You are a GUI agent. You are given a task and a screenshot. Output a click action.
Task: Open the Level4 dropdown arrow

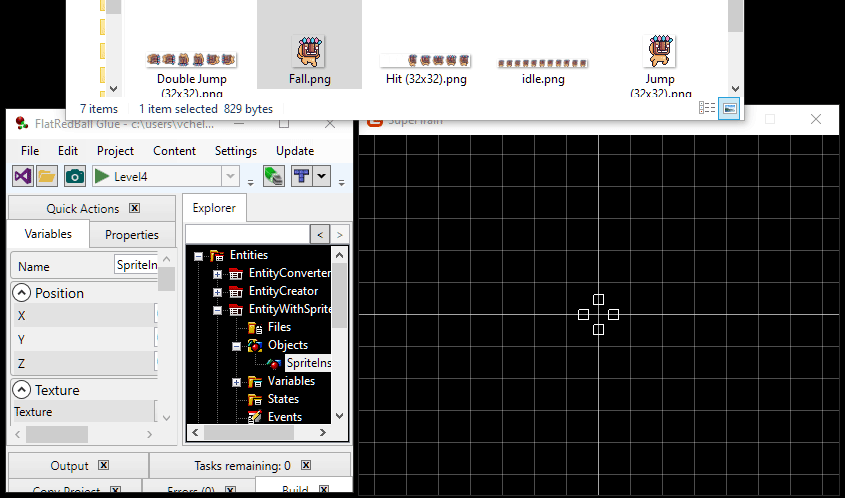pos(232,176)
